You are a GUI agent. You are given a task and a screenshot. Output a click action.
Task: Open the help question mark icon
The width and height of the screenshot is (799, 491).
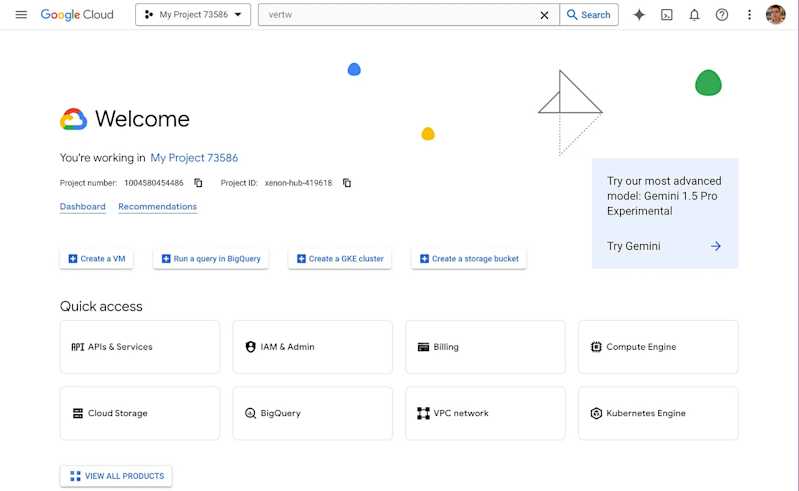(722, 15)
